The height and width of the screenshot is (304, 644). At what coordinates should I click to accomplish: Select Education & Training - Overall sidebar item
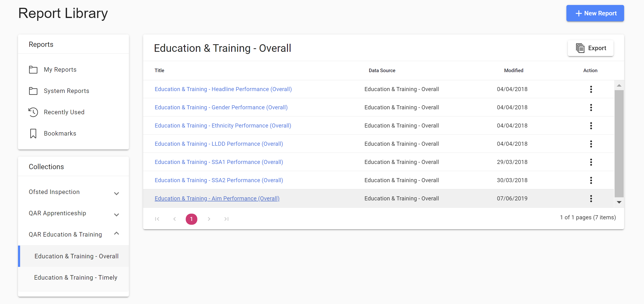(76, 256)
